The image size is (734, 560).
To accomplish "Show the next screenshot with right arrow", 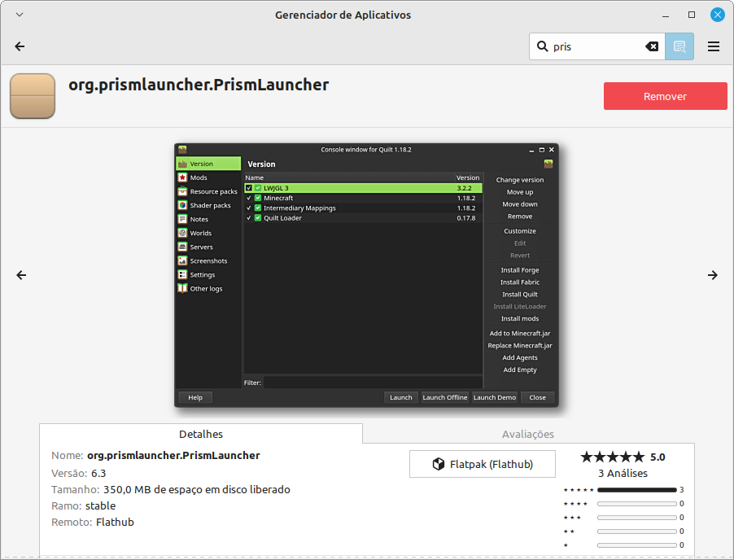I will (x=713, y=275).
